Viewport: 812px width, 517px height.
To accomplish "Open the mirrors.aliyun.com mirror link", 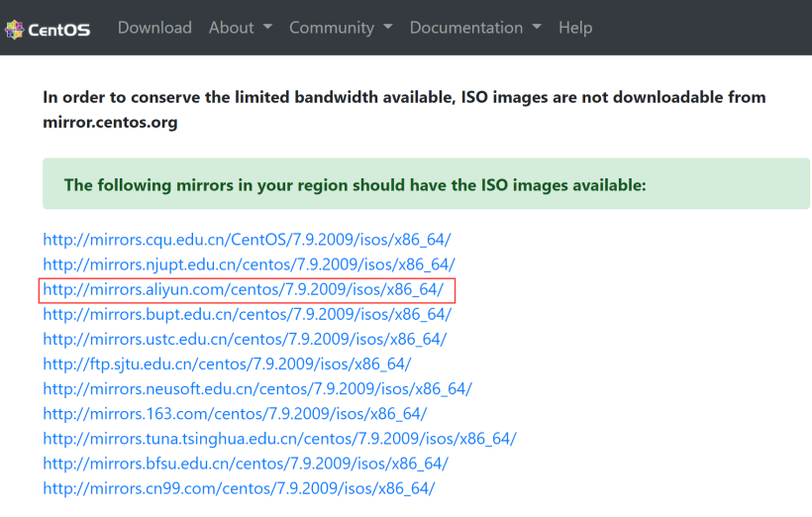I will pos(244,289).
